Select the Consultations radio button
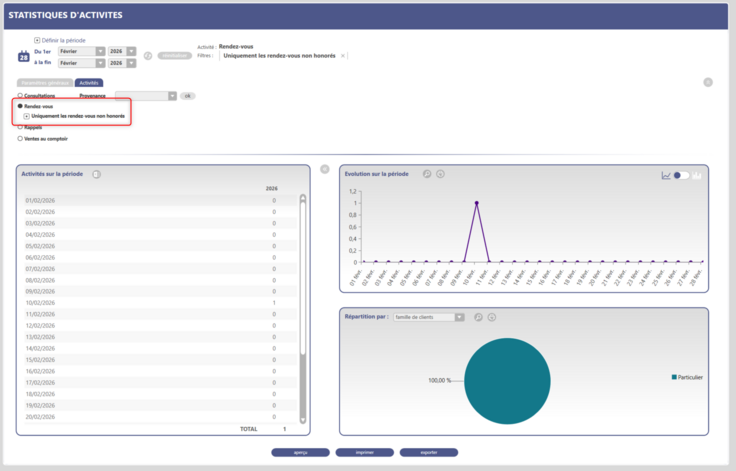 point(20,96)
